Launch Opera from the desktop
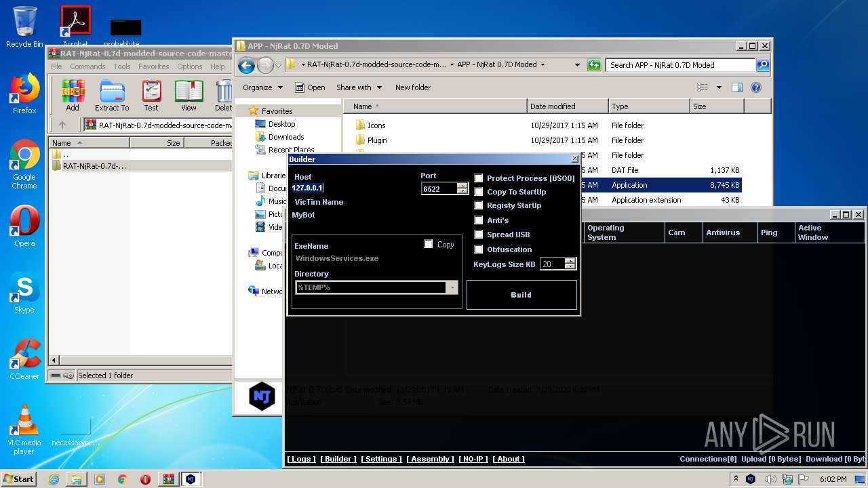Image resolution: width=868 pixels, height=488 pixels. coord(24,226)
